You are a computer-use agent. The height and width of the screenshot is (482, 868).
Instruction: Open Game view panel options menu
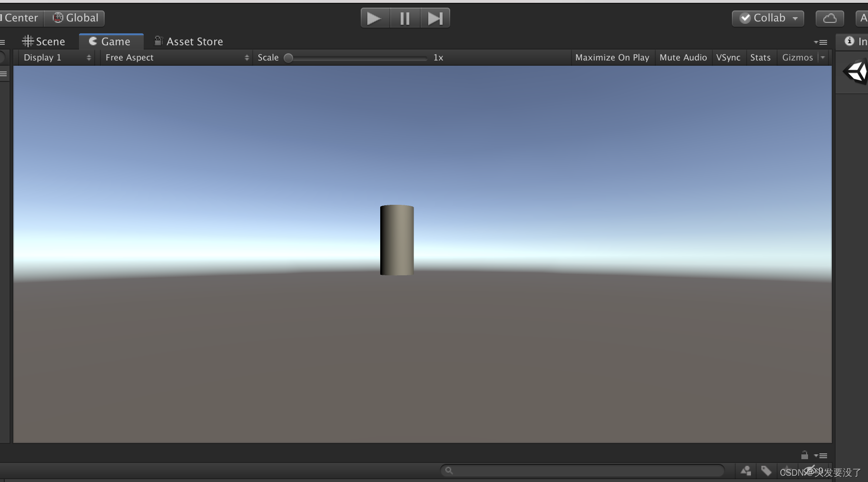tap(820, 42)
